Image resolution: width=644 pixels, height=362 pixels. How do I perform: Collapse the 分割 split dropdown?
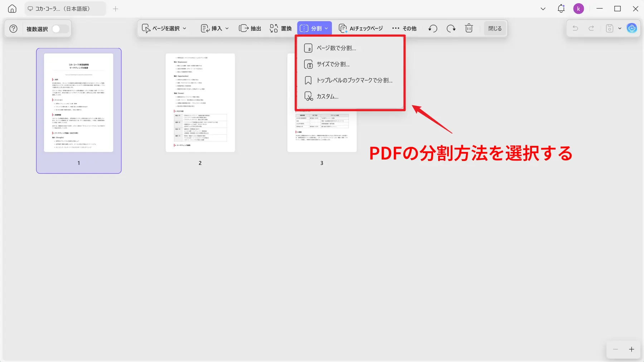click(x=314, y=28)
